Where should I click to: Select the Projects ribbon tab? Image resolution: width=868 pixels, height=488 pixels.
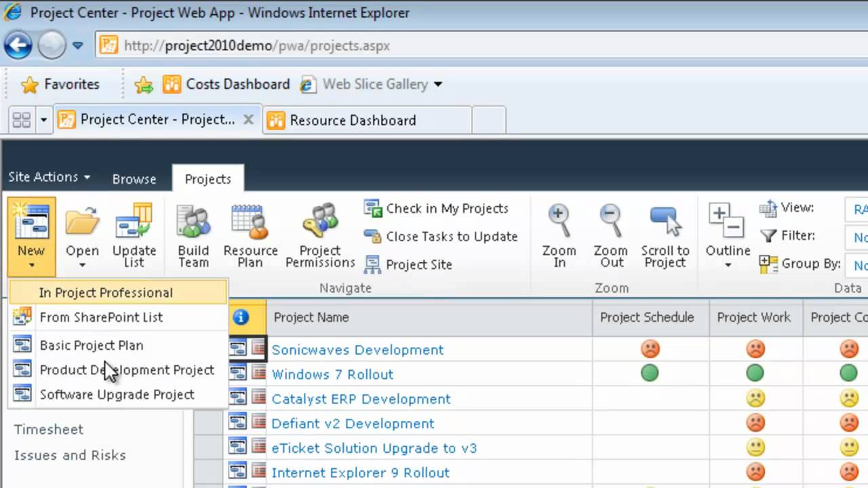[x=208, y=179]
